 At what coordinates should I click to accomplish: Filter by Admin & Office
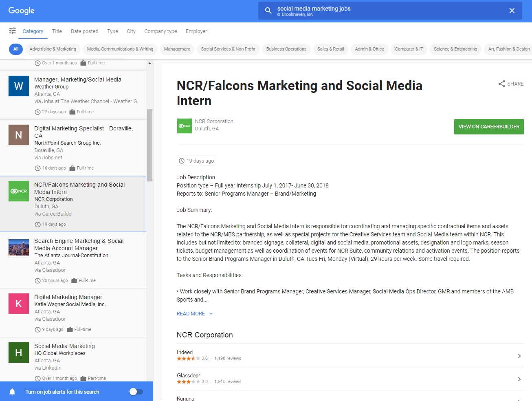[x=369, y=49]
